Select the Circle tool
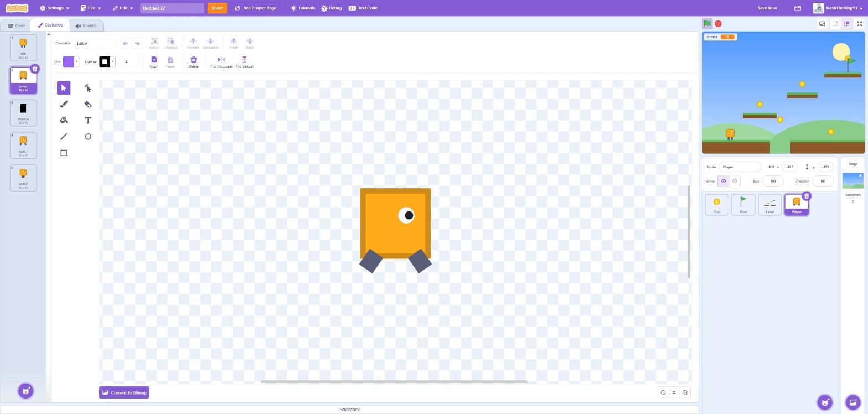The image size is (868, 414). click(88, 137)
